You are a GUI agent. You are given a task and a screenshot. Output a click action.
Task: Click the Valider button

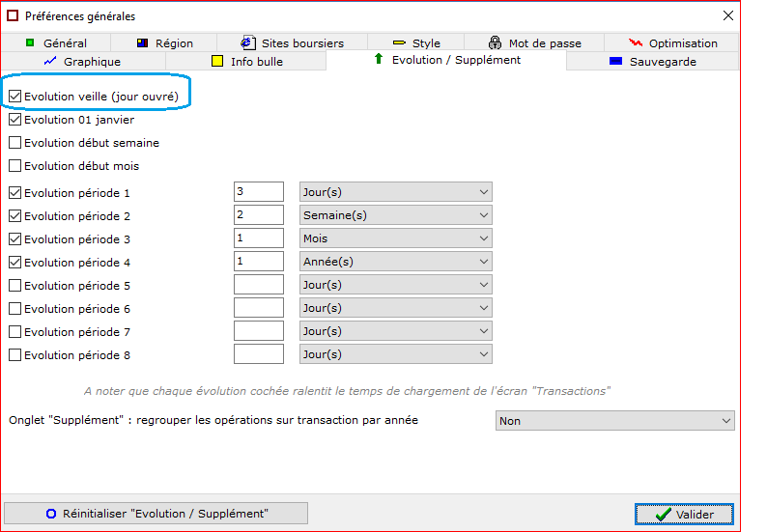tap(684, 514)
